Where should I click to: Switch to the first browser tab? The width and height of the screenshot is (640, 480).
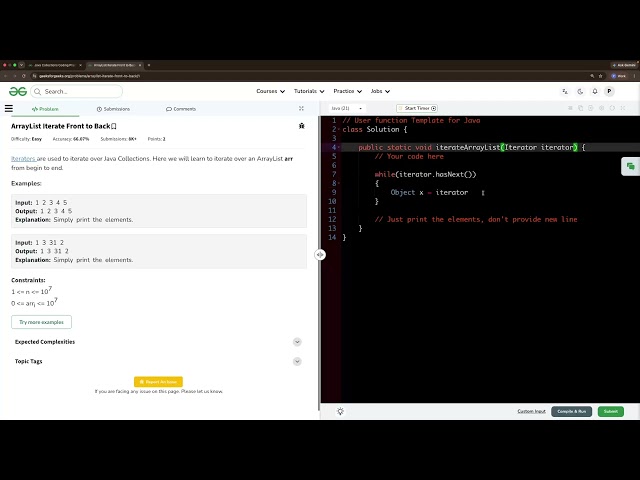tap(55, 65)
